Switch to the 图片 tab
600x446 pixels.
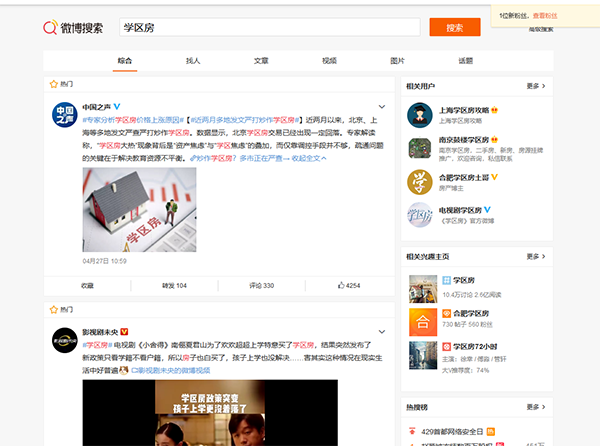[397, 60]
